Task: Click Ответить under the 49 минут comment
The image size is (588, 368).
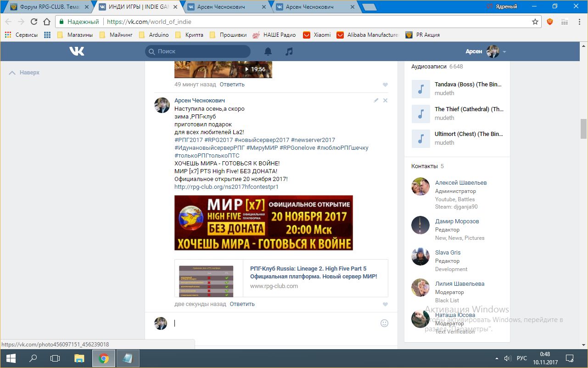Action: click(x=232, y=85)
